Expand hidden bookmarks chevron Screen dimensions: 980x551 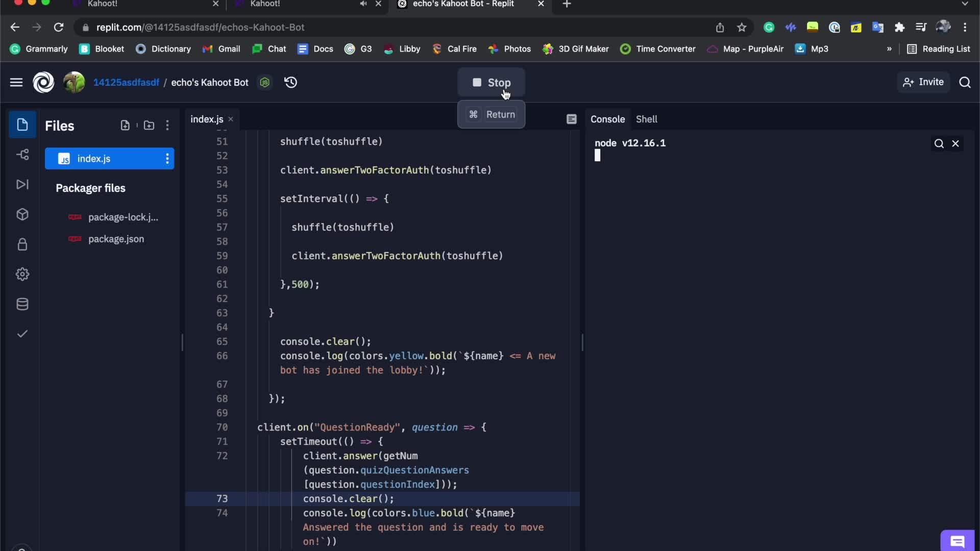889,49
